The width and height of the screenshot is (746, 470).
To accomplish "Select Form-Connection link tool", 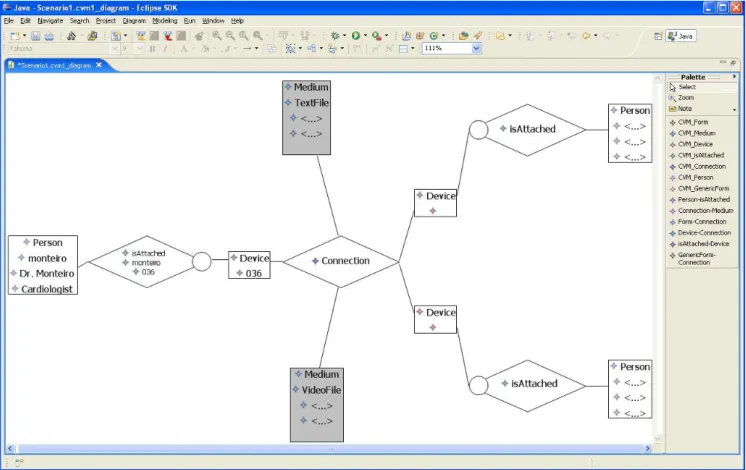I will click(702, 222).
